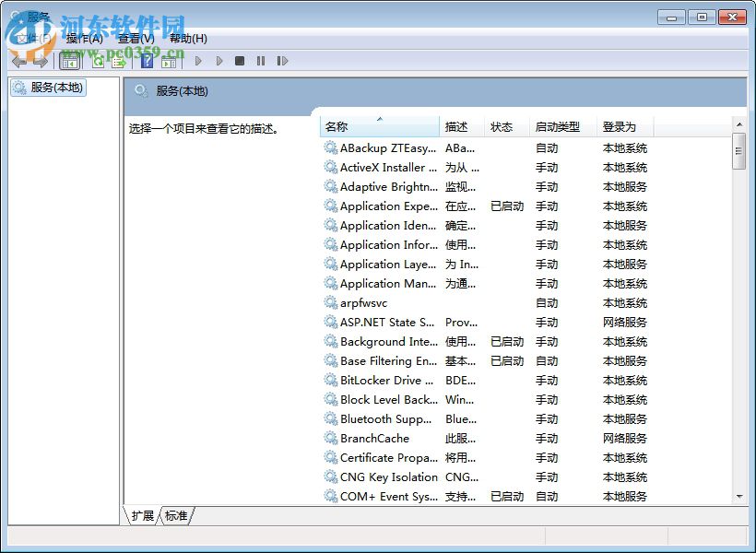Screen dimensions: 756x553
Task: Select the Bluetooth Support service row
Action: pos(387,418)
